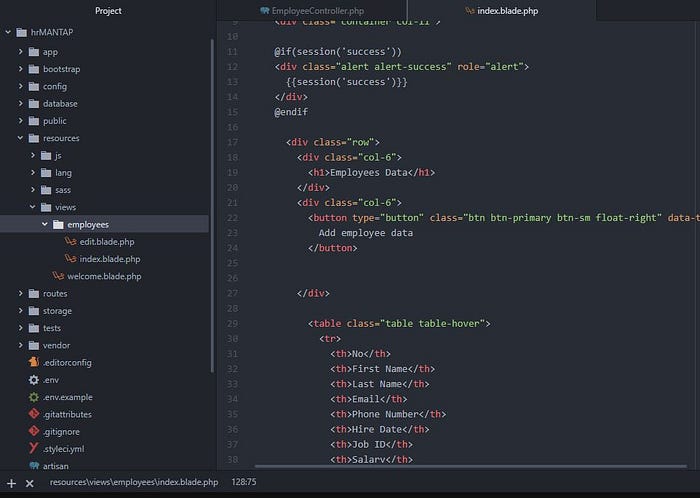
Task: Click the file path in status bar
Action: click(x=134, y=482)
